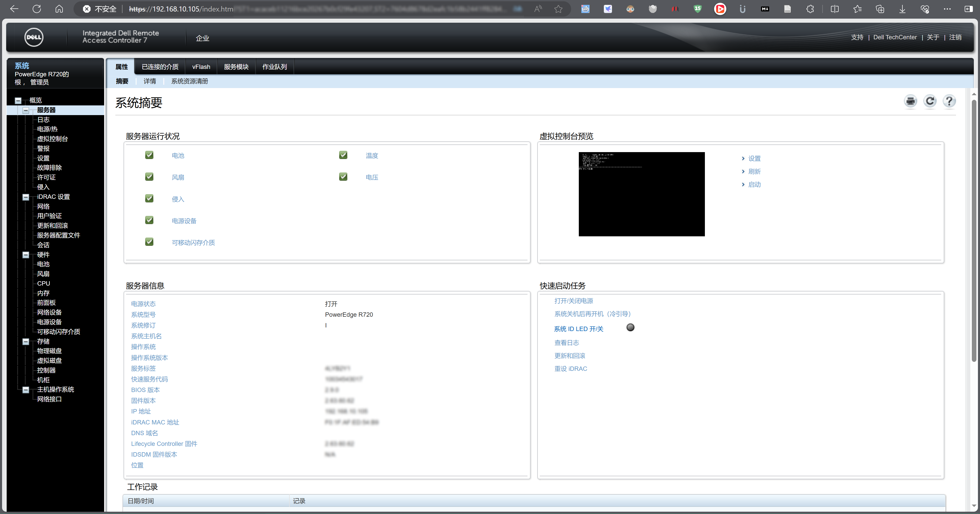This screenshot has height=514, width=980.
Task: Click the Dell logo
Action: point(34,37)
